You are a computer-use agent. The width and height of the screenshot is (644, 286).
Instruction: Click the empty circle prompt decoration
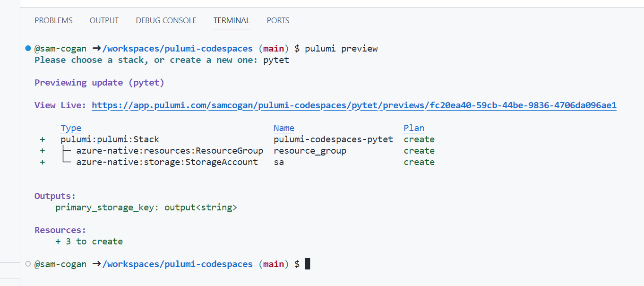click(28, 264)
